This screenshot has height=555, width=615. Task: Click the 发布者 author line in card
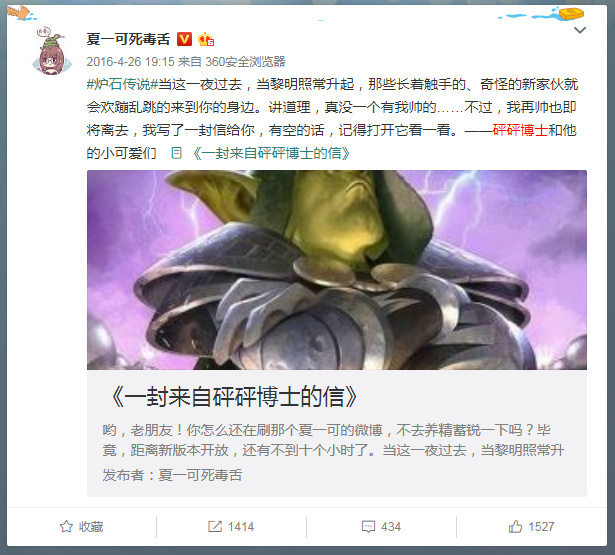[x=172, y=475]
